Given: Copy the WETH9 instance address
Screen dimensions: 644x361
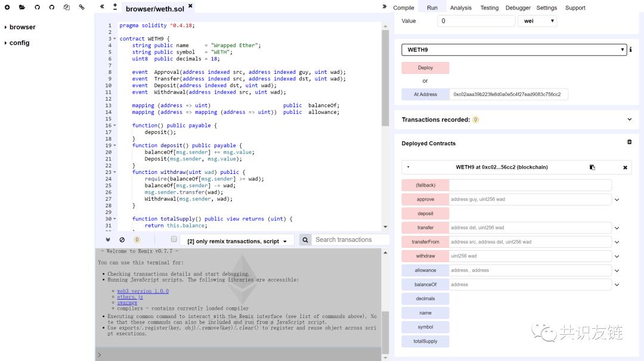Looking at the screenshot, I should [x=592, y=167].
